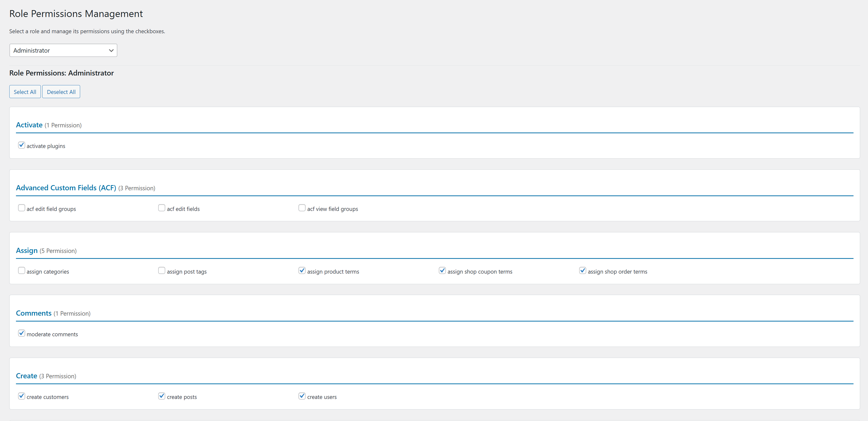Click the Assign section heading
The image size is (868, 421).
(x=27, y=251)
